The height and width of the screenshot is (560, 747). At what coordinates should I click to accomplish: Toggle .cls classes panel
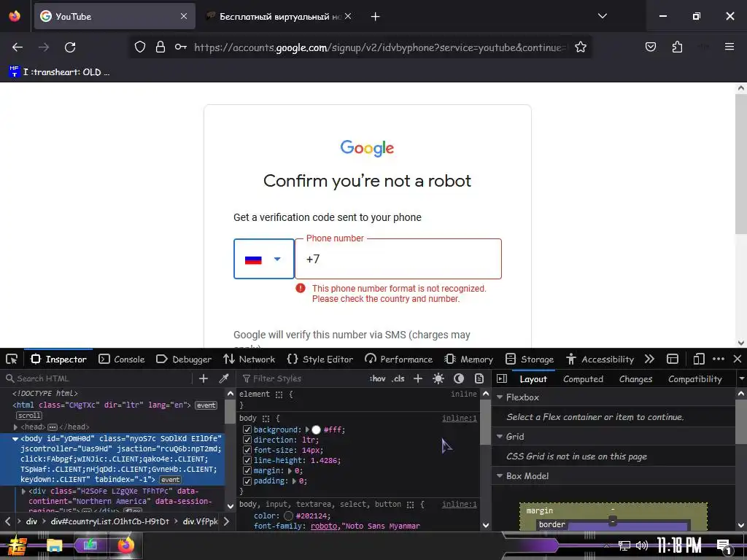click(x=398, y=378)
